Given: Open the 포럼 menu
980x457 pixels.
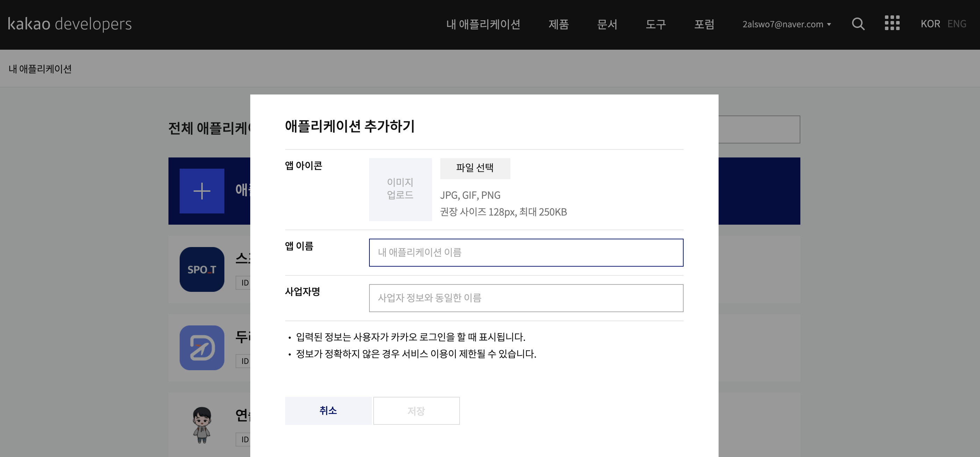Looking at the screenshot, I should click(x=704, y=24).
